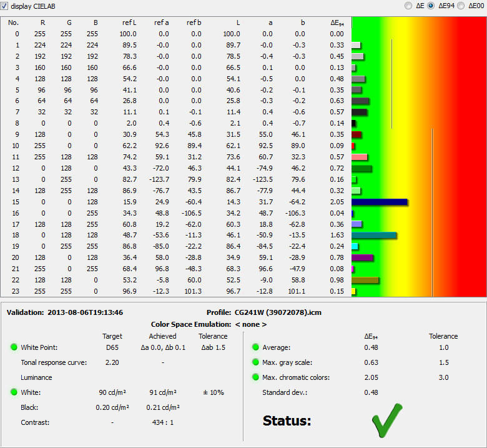Click the ref b value -106.5
The image size is (487, 448).
coord(192,213)
